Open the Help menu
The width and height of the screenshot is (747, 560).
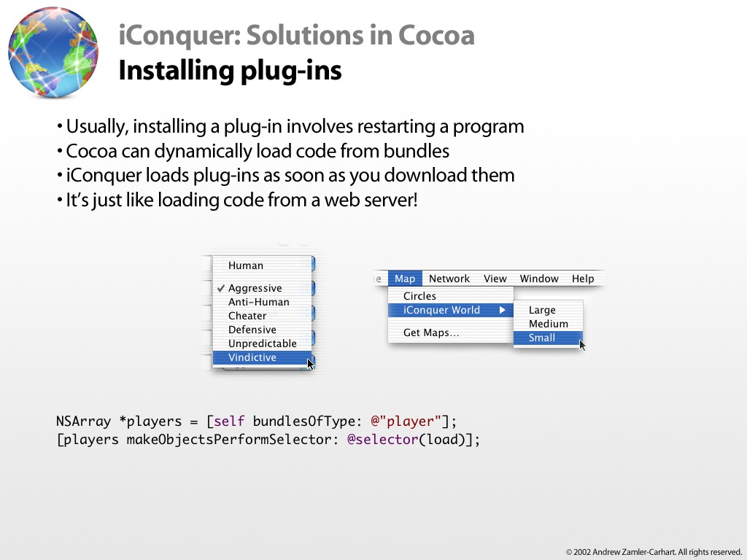[583, 279]
